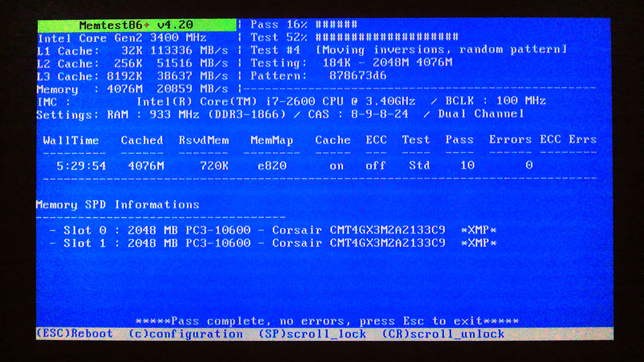Click the L3 Cache 8192K line
Viewport: 644px width, 362px height.
pyautogui.click(x=133, y=77)
